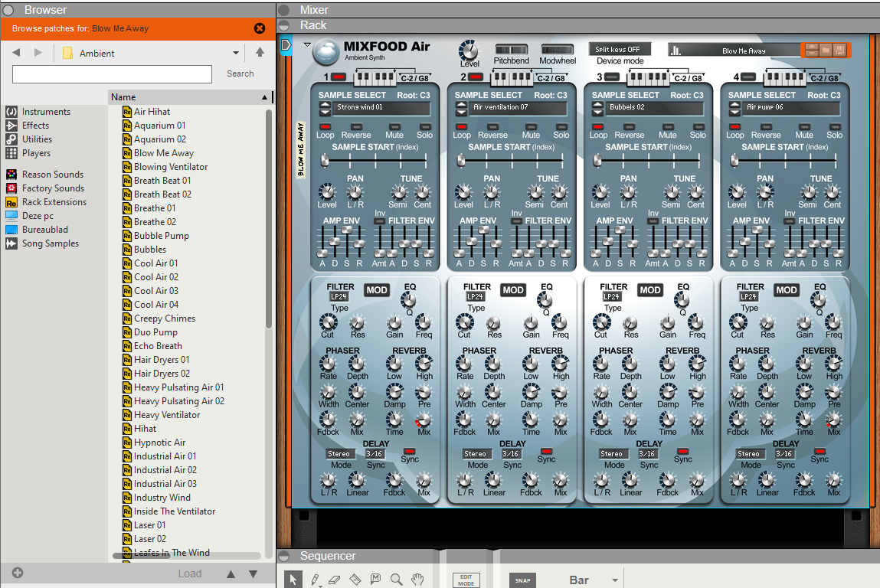880x588 pixels.
Task: Open Bureaublad location
Action: (45, 230)
